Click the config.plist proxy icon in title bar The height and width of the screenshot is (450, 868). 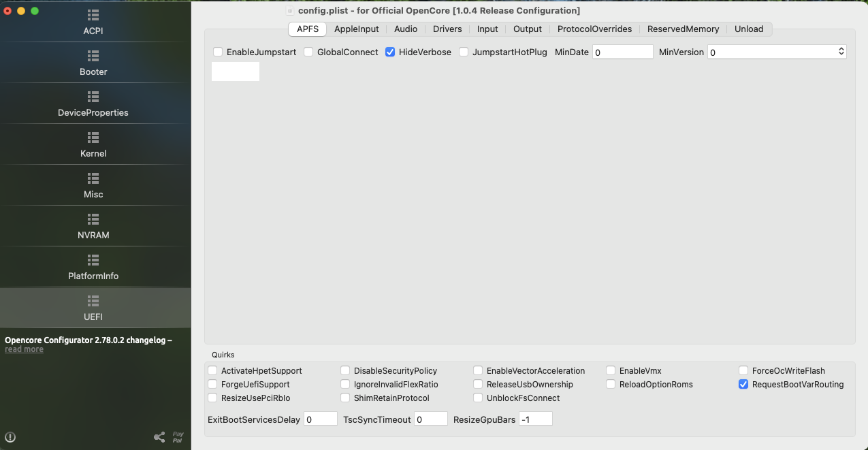pyautogui.click(x=289, y=11)
